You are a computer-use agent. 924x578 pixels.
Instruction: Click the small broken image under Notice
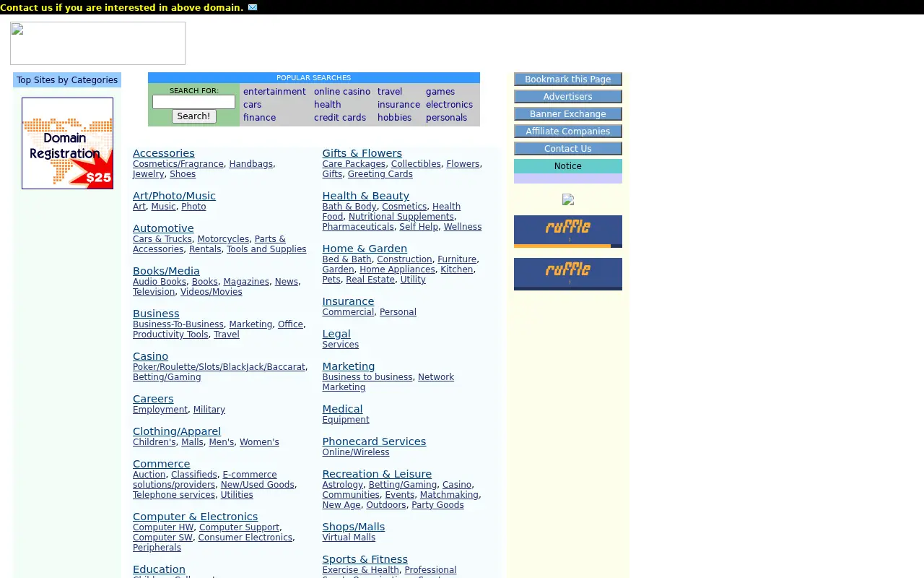pos(568,199)
